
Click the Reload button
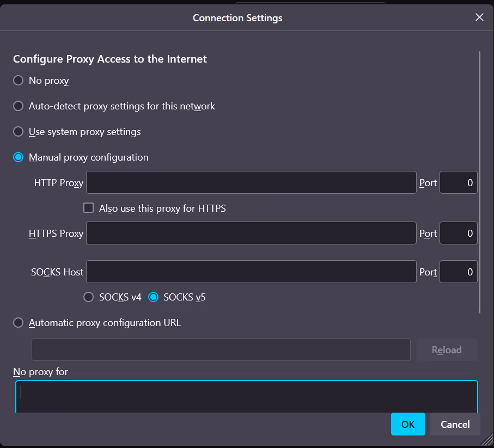[x=447, y=350]
